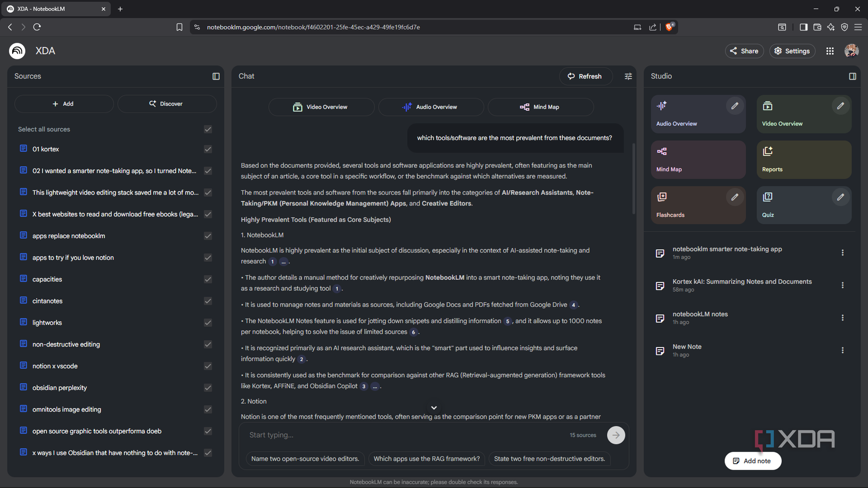Edit the Quiz using its pencil icon

(840, 197)
